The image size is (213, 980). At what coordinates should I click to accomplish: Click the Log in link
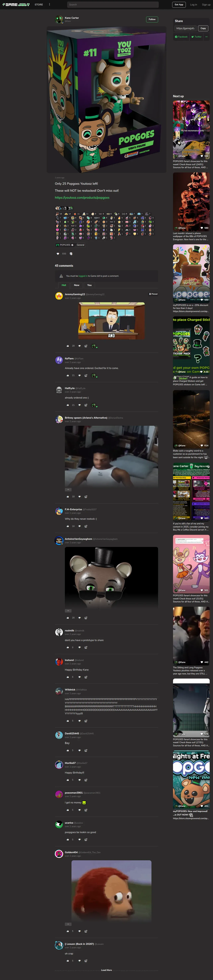point(194,5)
